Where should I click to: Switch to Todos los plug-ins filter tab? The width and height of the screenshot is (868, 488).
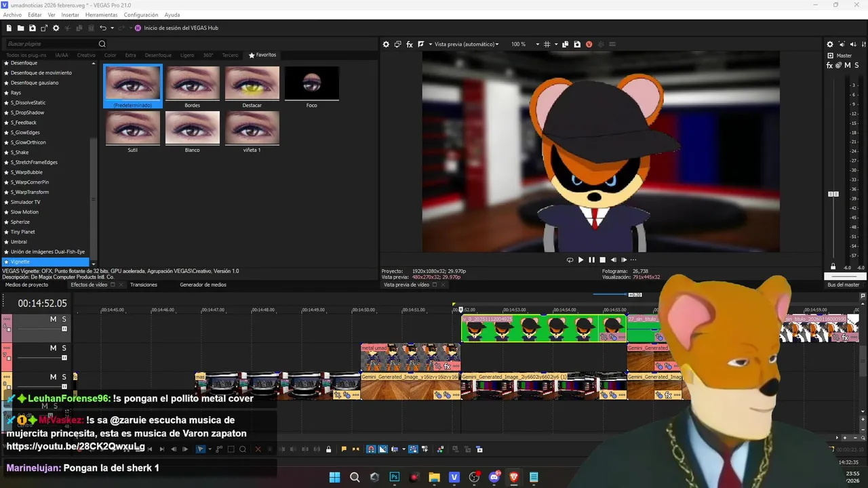pyautogui.click(x=26, y=55)
